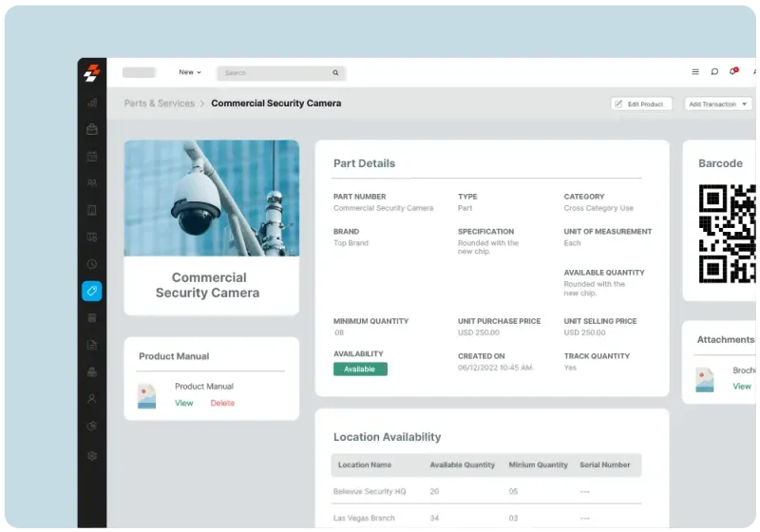Click the Location Name column header
This screenshot has height=532, width=760.
point(365,465)
